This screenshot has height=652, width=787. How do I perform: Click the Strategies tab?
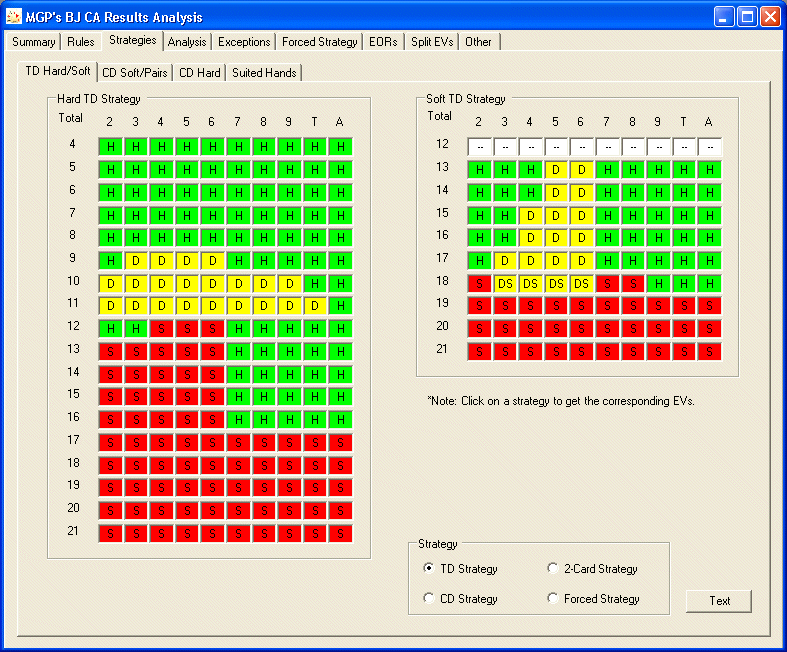coord(133,40)
